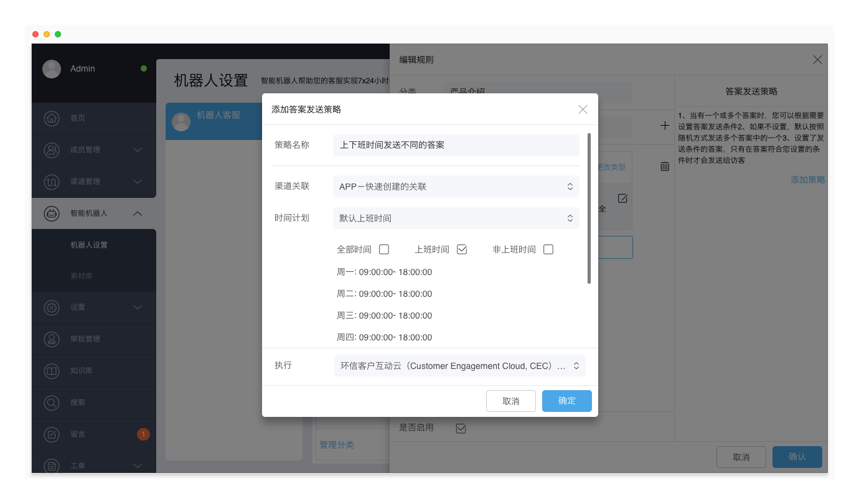Check the 非上班时间 checkbox
This screenshot has width=859, height=504.
pos(548,250)
